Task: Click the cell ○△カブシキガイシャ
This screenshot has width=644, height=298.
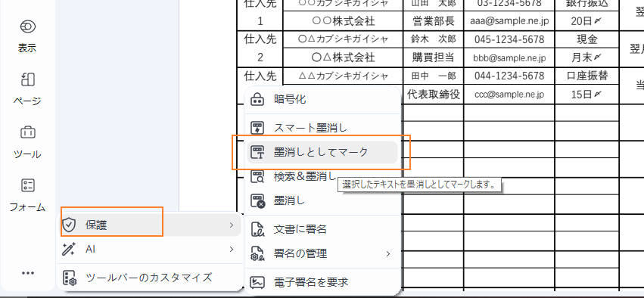Action: click(344, 39)
